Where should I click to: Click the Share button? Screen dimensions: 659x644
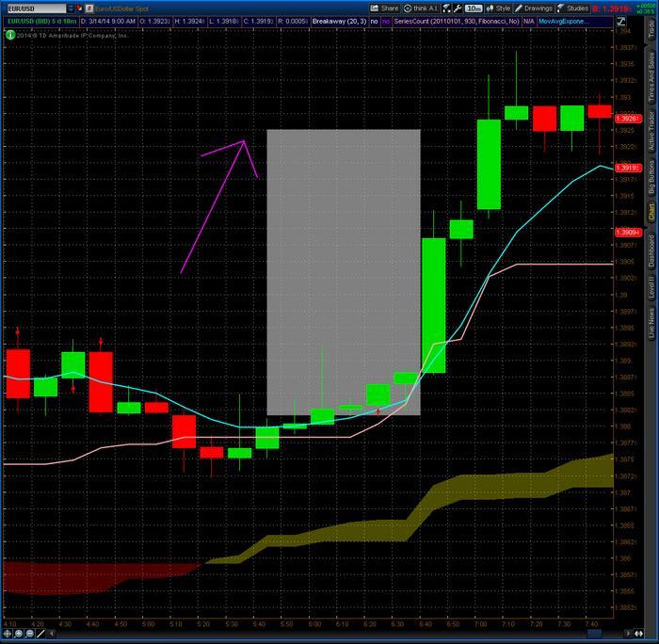click(384, 8)
